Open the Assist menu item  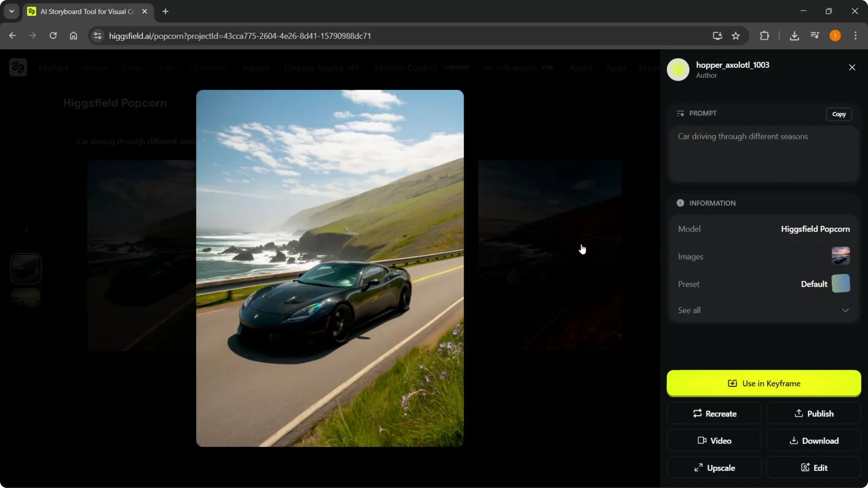click(580, 68)
